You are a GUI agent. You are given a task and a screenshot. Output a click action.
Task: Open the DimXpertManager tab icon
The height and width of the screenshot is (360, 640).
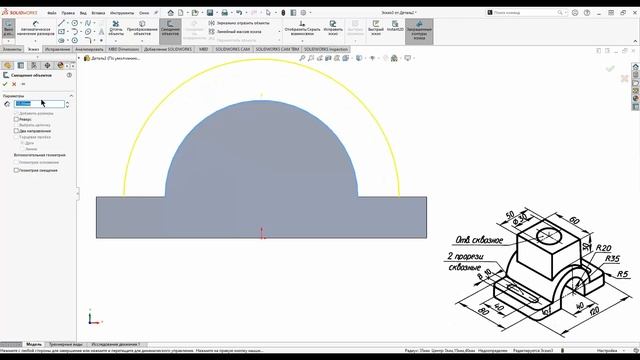(x=47, y=65)
